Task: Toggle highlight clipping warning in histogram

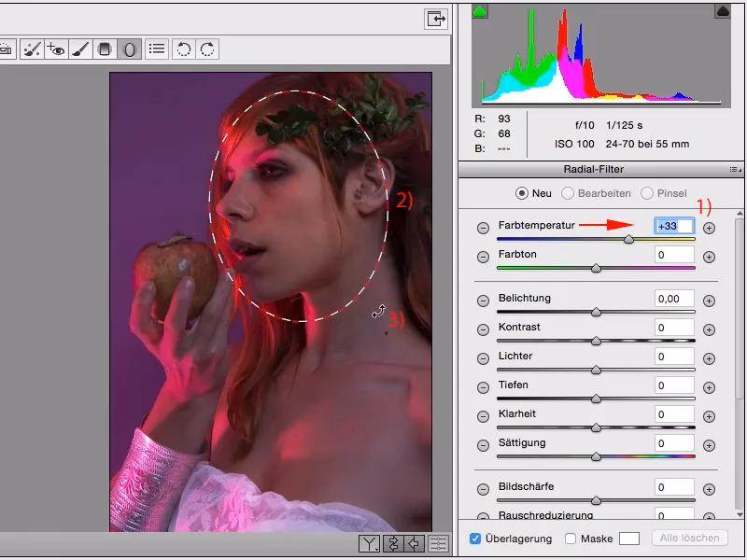Action: tap(723, 11)
